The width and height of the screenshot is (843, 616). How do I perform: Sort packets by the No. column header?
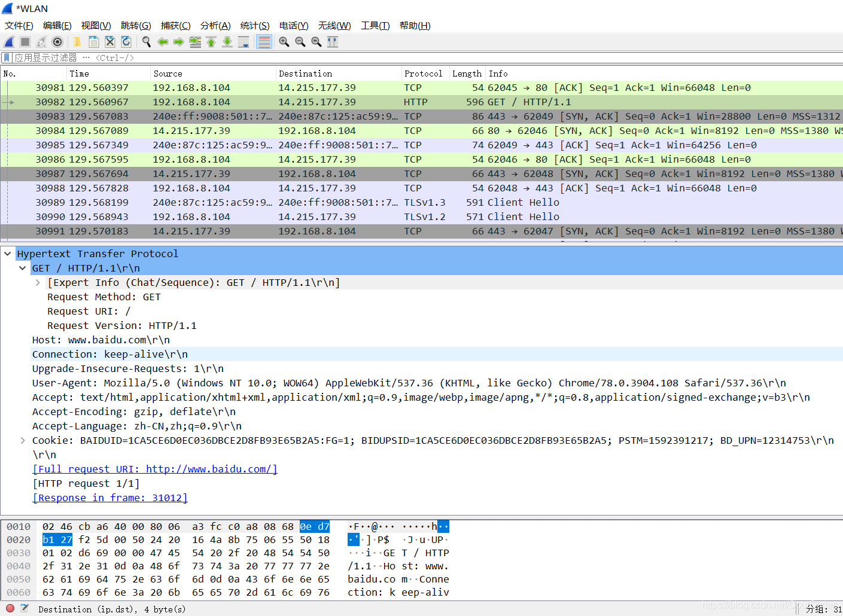[x=34, y=74]
